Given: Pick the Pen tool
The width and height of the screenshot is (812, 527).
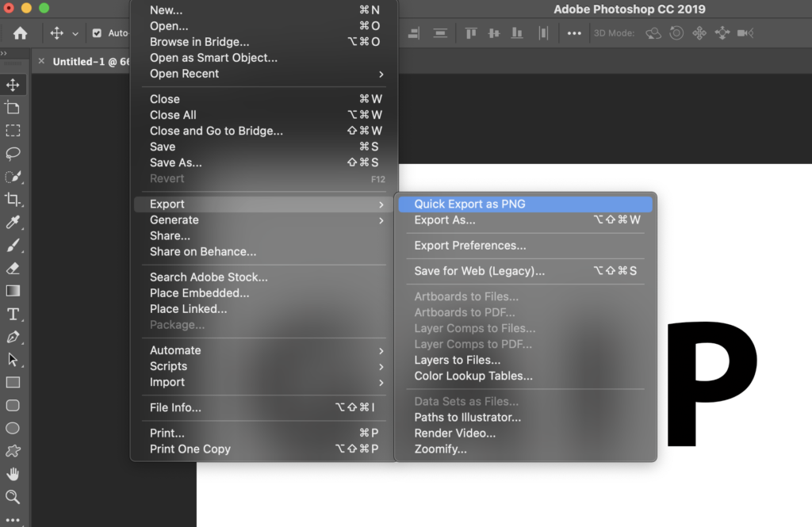Looking at the screenshot, I should click(11, 337).
